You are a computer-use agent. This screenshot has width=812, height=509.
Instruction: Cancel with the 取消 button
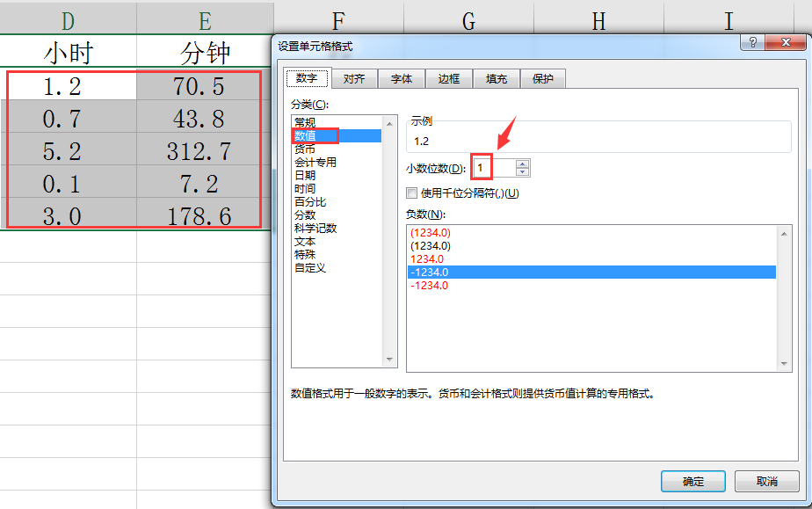click(x=766, y=482)
